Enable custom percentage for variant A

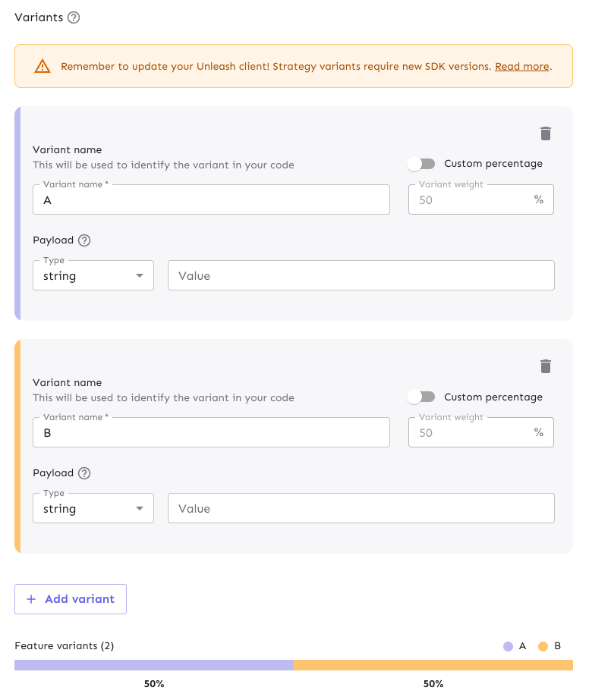(x=422, y=163)
